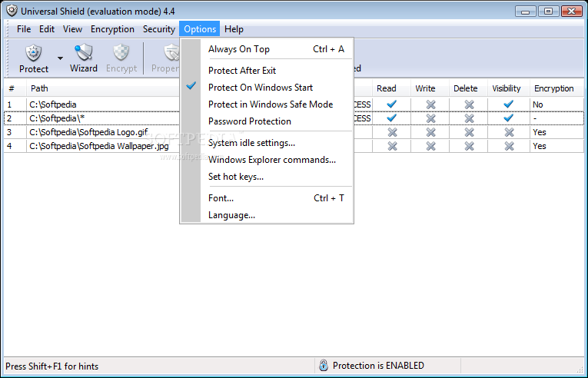Launch the Wizard toolbar icon

click(83, 52)
